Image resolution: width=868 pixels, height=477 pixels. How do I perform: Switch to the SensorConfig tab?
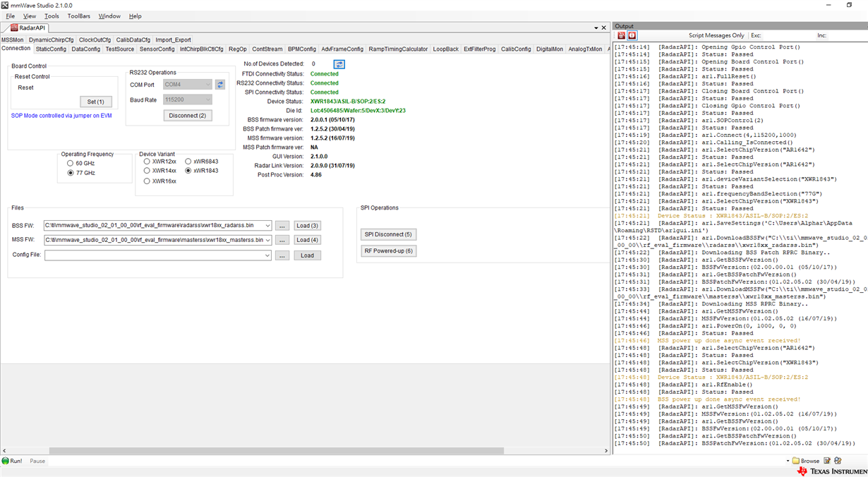coord(157,49)
